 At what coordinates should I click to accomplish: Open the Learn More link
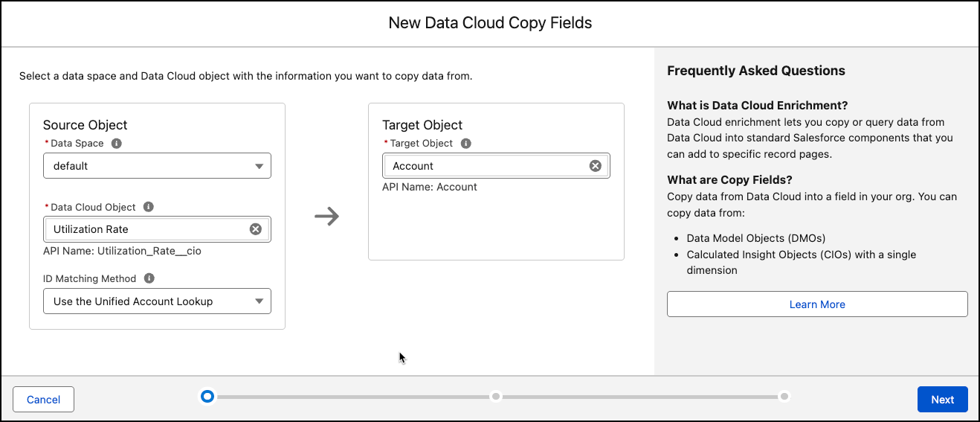point(817,304)
